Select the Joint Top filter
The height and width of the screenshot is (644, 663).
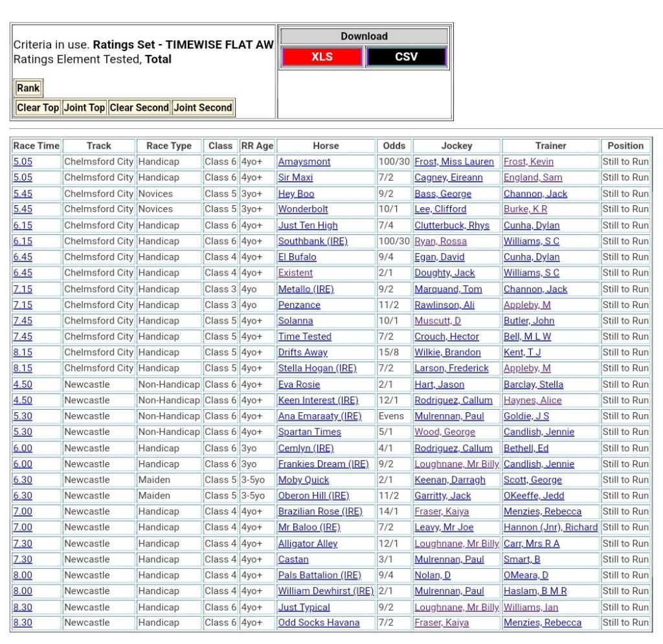pos(84,107)
